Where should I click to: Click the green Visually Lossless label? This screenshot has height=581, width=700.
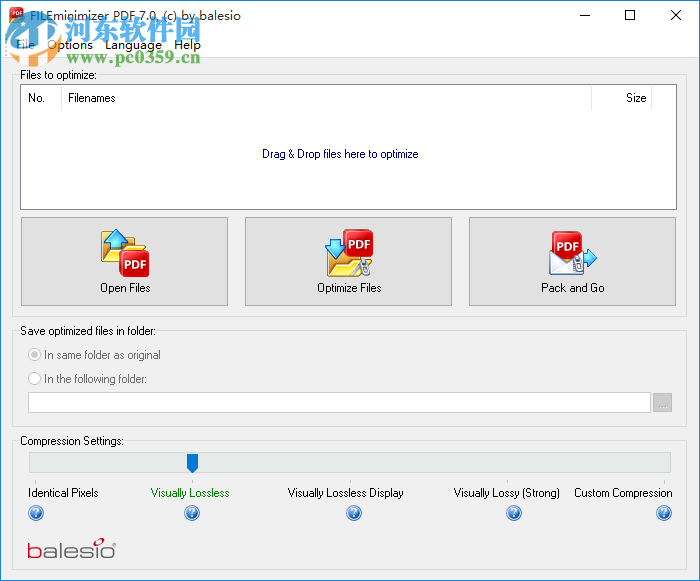click(190, 493)
